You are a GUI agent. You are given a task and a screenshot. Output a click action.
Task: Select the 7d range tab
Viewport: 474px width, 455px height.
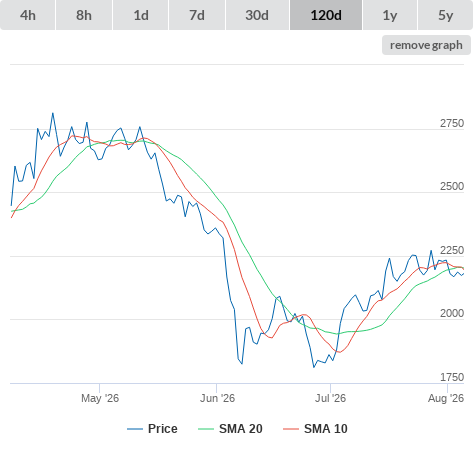pyautogui.click(x=197, y=15)
